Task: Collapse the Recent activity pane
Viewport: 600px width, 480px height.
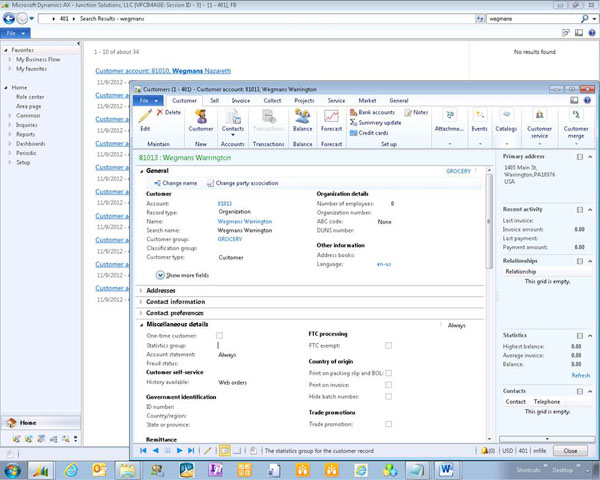Action: [x=590, y=209]
